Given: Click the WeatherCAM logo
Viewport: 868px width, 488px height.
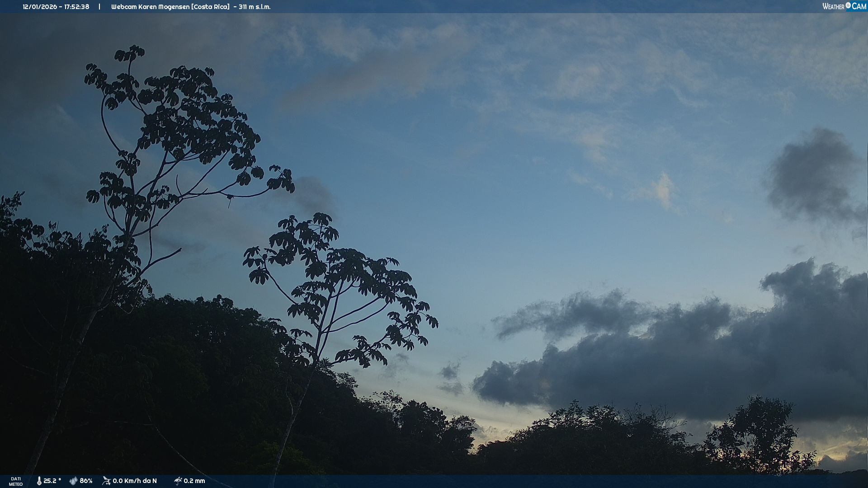Looking at the screenshot, I should (x=844, y=6).
